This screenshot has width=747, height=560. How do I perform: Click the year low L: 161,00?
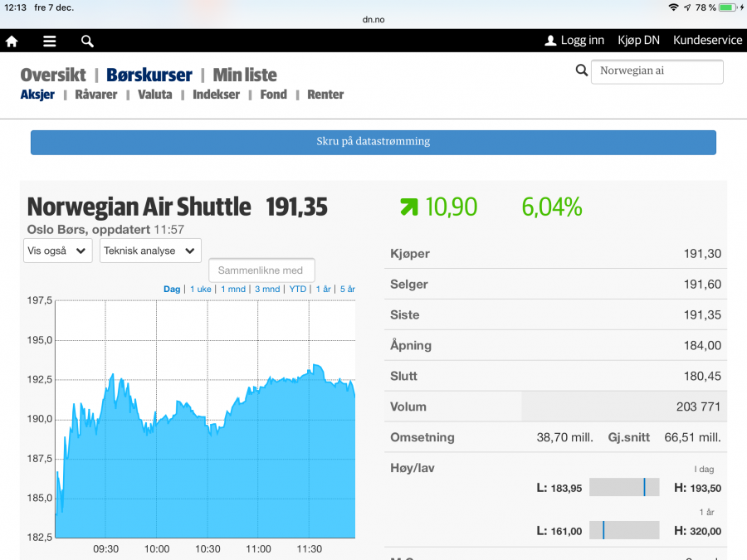pyautogui.click(x=559, y=531)
